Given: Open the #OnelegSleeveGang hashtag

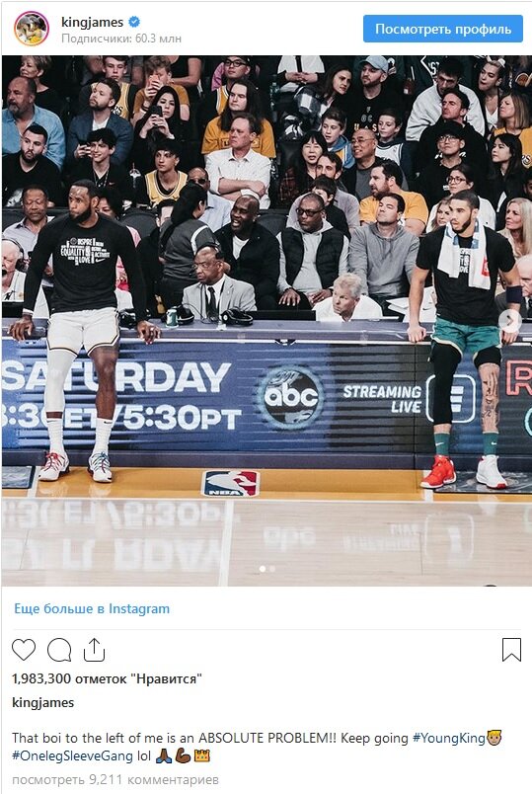Looking at the screenshot, I should 73,756.
